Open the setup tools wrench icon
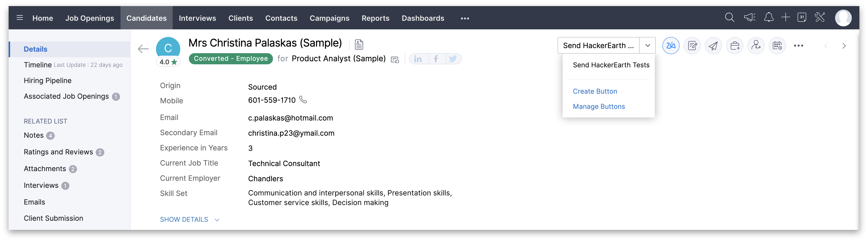 (819, 17)
